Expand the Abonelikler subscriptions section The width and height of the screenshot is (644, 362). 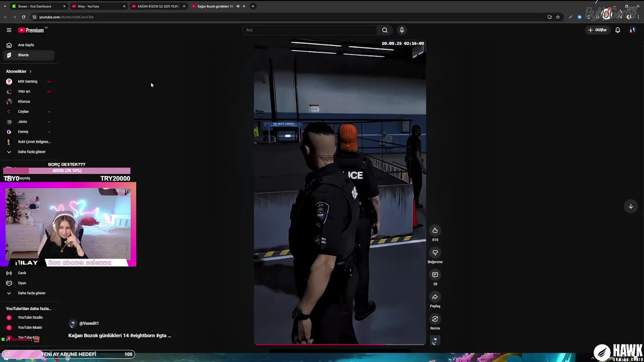click(19, 71)
